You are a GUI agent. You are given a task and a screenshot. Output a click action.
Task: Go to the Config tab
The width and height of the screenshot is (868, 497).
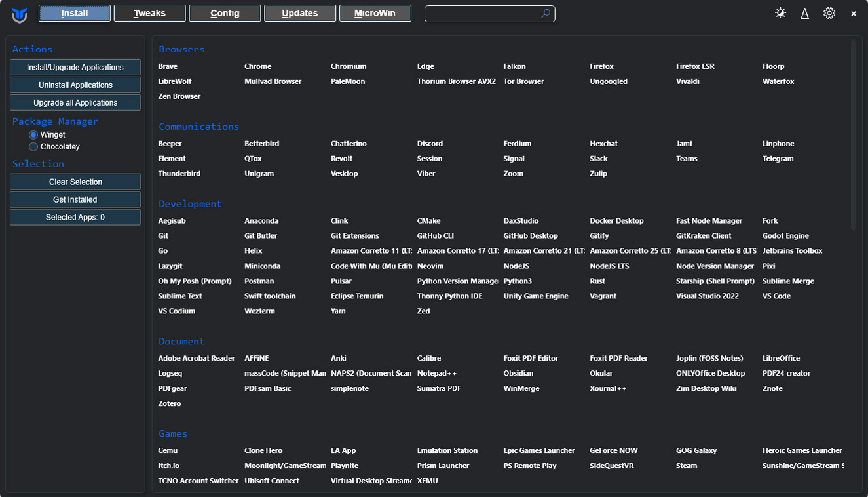pyautogui.click(x=225, y=13)
